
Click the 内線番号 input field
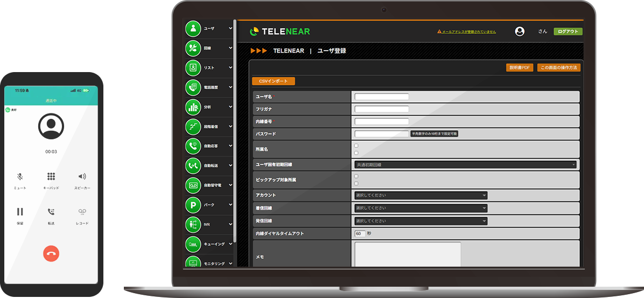click(x=382, y=122)
